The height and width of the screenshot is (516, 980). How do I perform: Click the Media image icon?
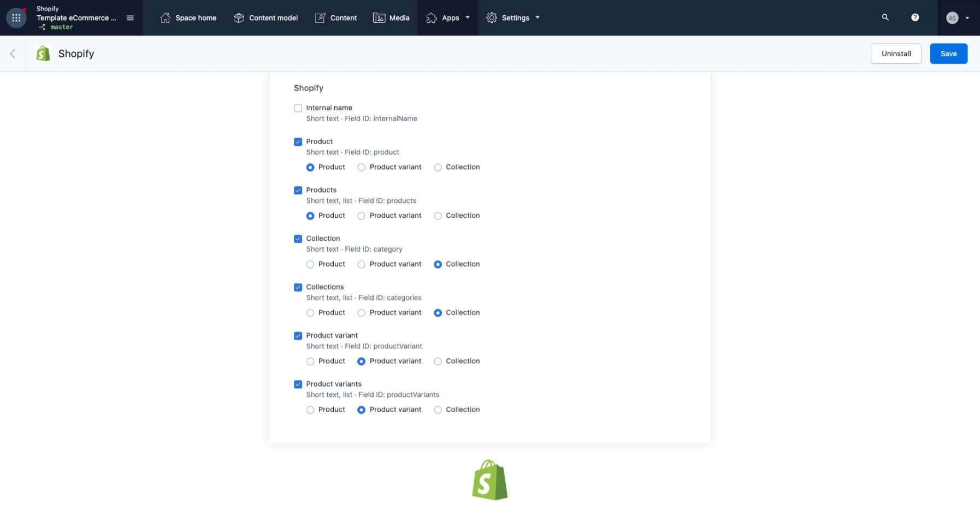(379, 18)
